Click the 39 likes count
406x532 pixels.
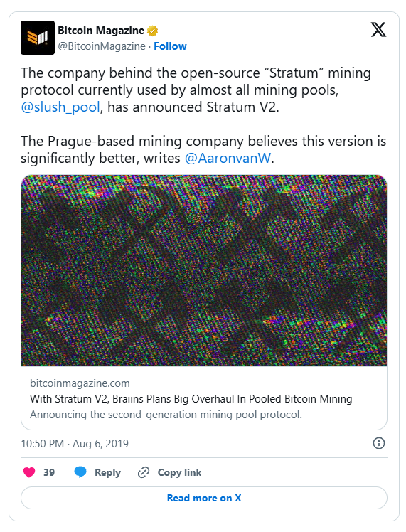pyautogui.click(x=49, y=472)
